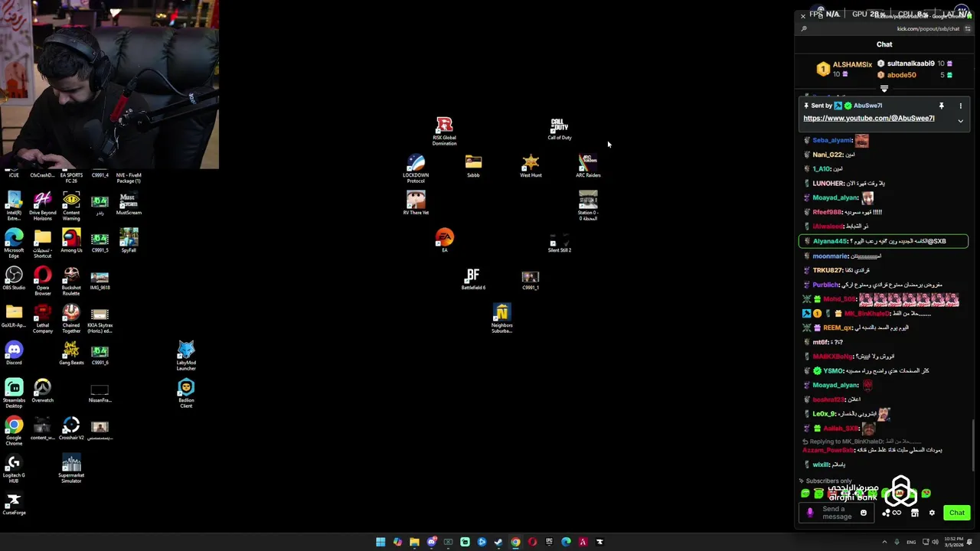This screenshot has height=551, width=980.
Task: Open chat settings gear icon
Action: click(932, 513)
